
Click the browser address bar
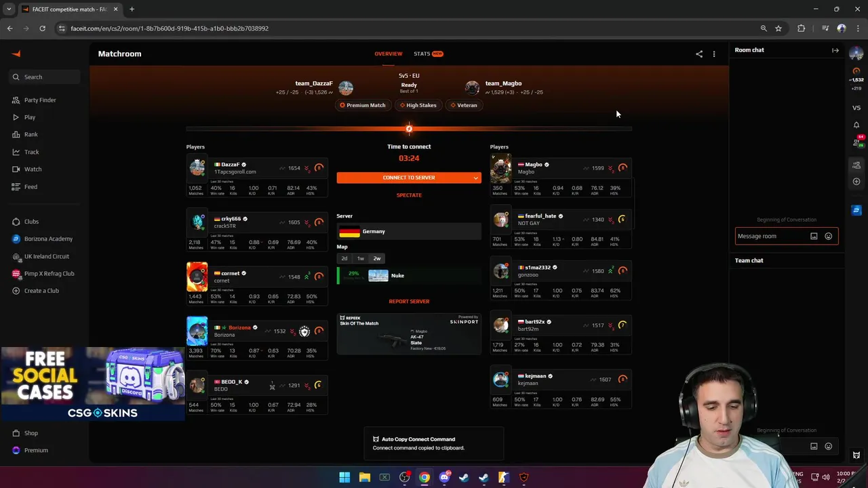click(x=407, y=28)
